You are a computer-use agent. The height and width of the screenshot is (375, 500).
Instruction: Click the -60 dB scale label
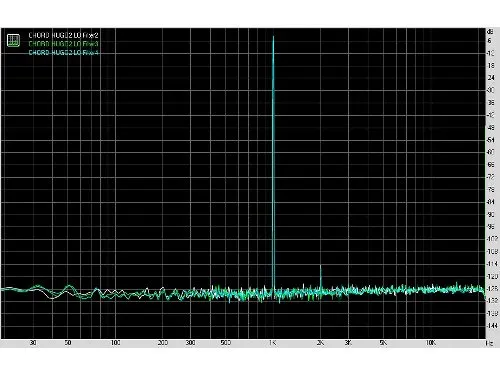[x=491, y=152]
